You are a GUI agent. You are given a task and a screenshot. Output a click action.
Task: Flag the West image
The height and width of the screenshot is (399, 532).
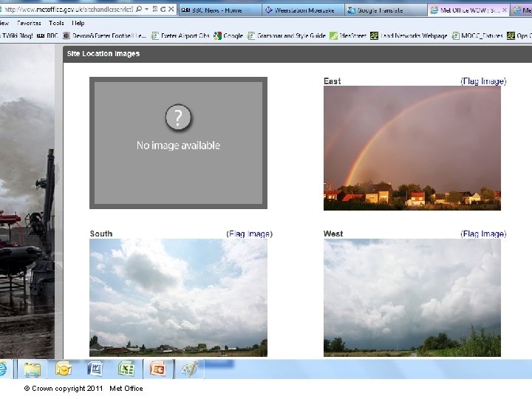(483, 233)
